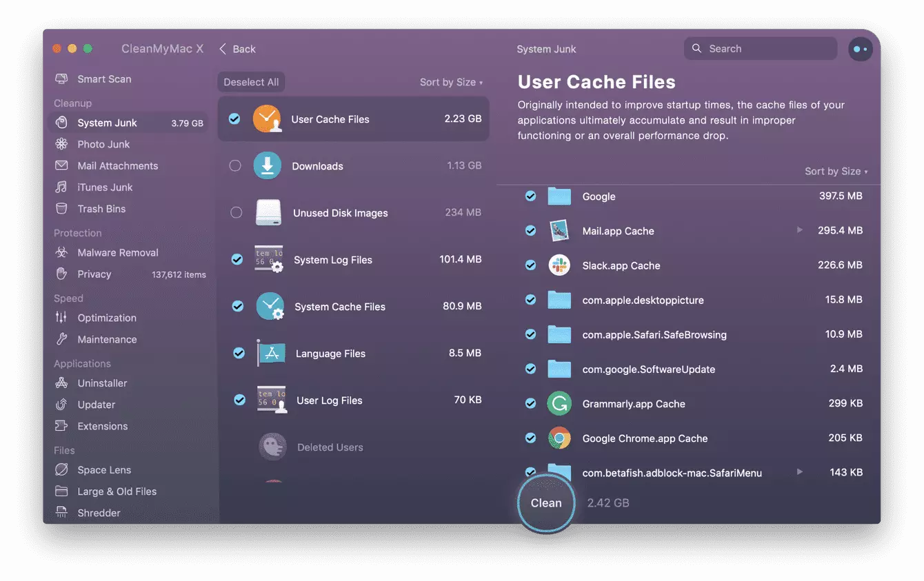Uncheck the Slack.app Cache checkbox
This screenshot has width=924, height=581.
[x=530, y=265]
